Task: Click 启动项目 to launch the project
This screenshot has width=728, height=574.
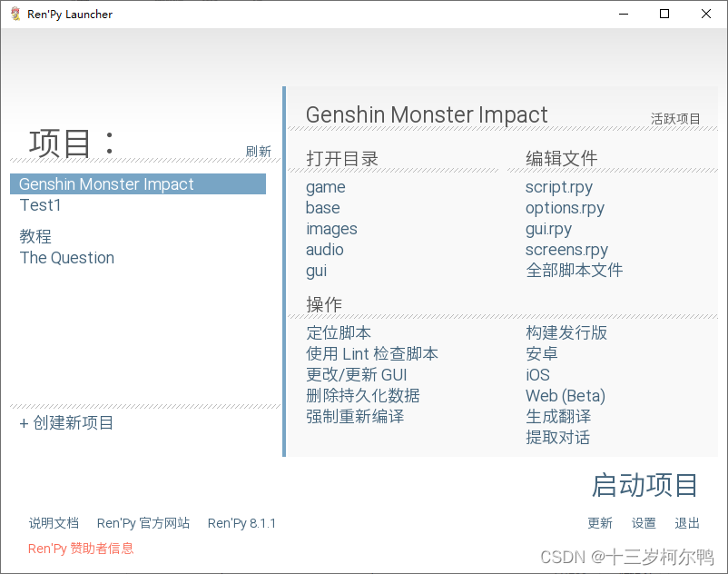Action: tap(644, 485)
